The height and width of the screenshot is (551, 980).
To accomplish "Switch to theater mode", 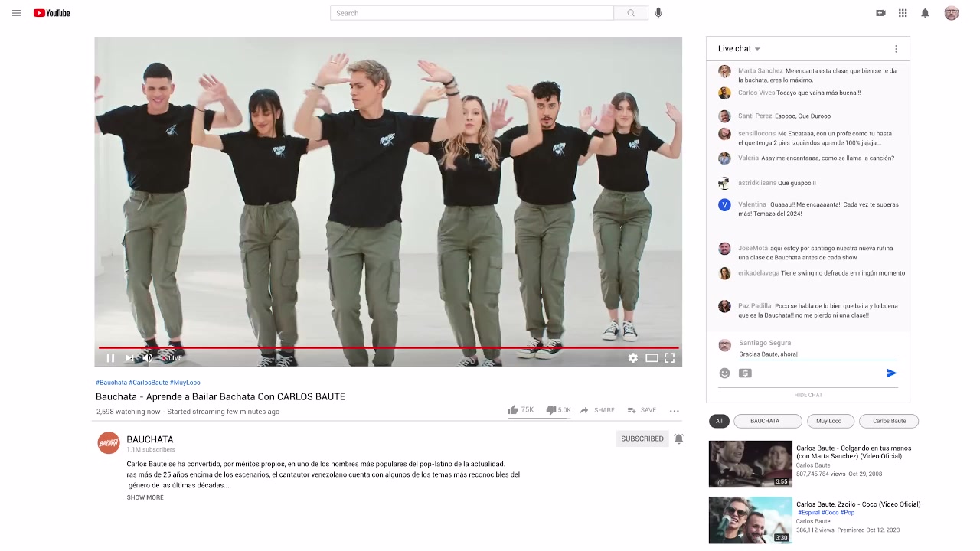I will pyautogui.click(x=652, y=357).
